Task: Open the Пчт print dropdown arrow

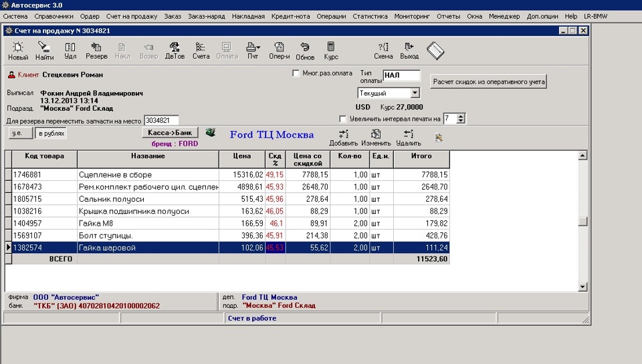Action: point(258,47)
